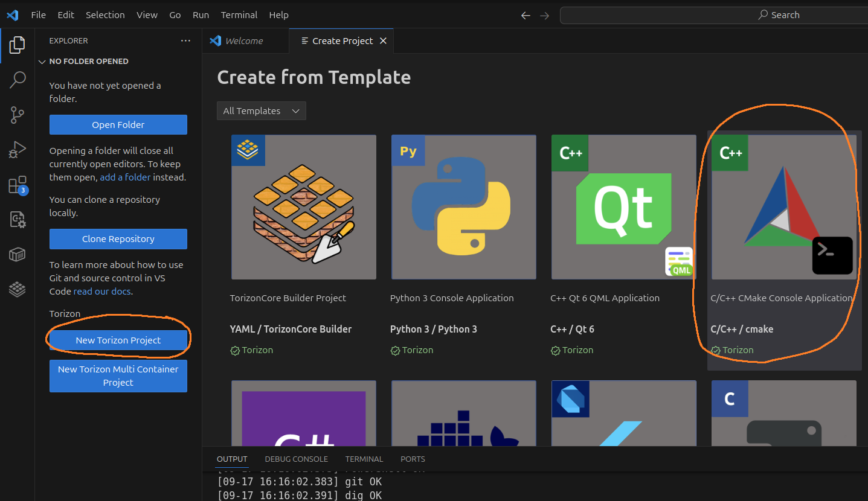The image size is (868, 501).
Task: Open Run and Debug view icon
Action: 18,150
